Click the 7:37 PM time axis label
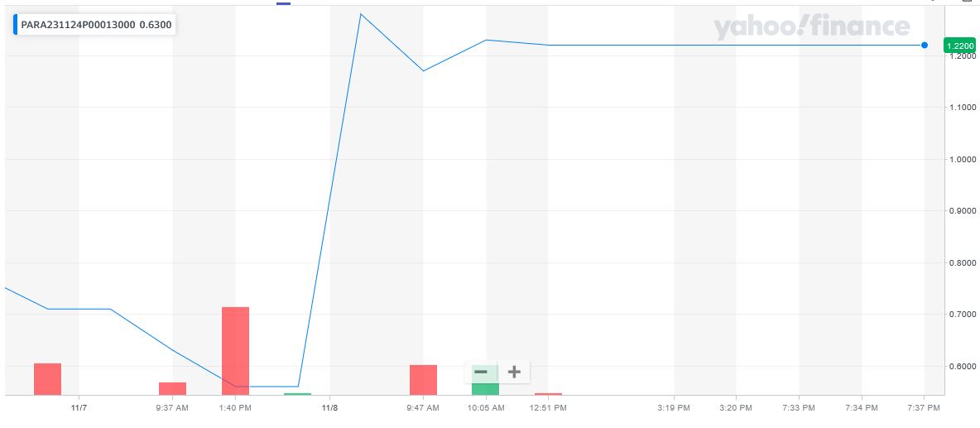This screenshot has height=428, width=980. (x=924, y=407)
